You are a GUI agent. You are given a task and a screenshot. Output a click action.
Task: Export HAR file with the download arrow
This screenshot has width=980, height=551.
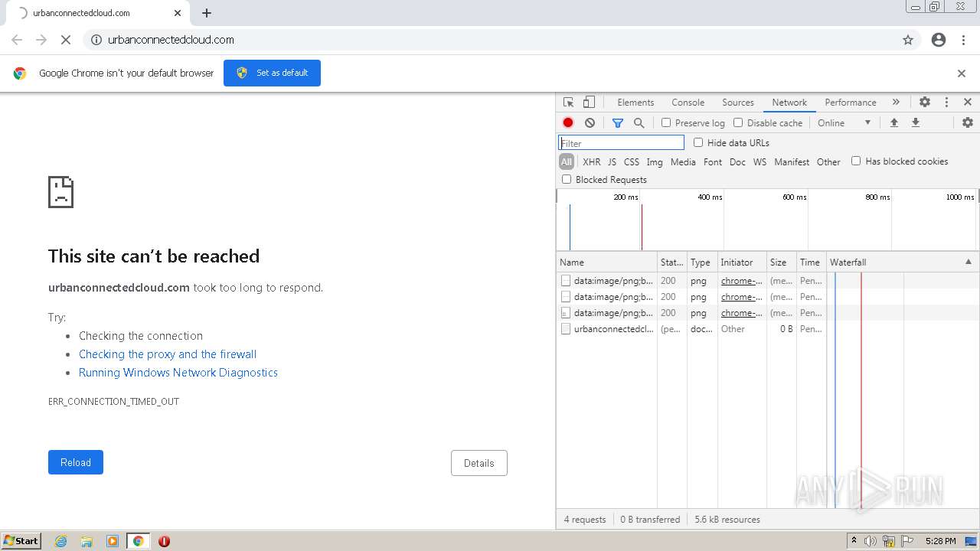point(915,122)
